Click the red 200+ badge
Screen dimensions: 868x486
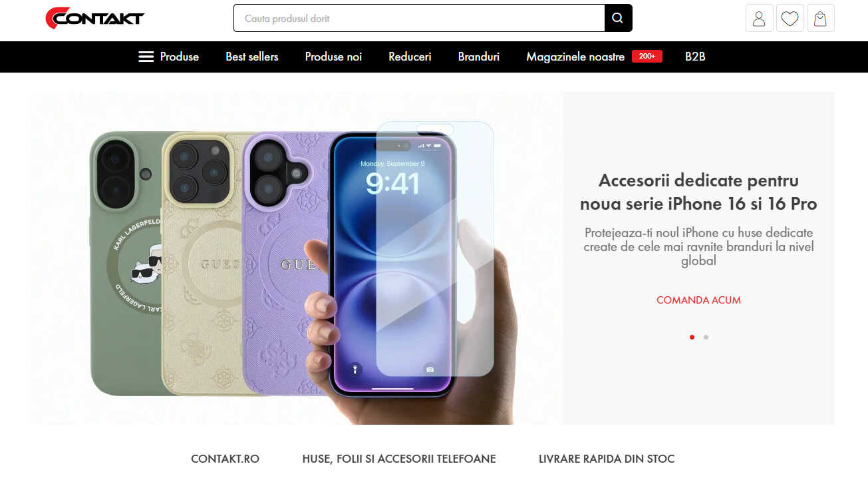647,57
